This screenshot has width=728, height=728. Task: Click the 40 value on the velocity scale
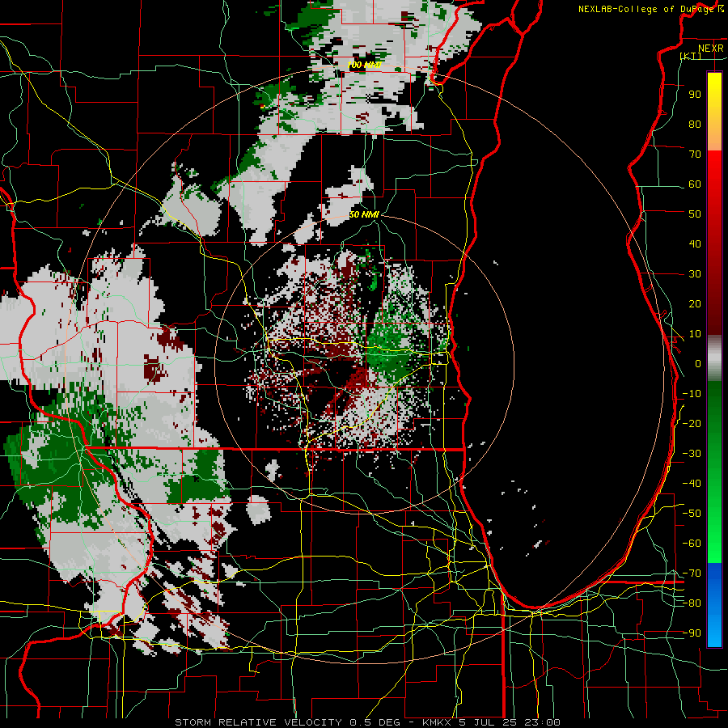(695, 244)
